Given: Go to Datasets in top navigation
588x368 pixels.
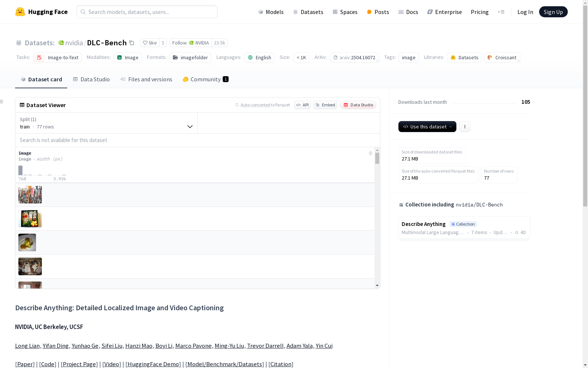Looking at the screenshot, I should tap(308, 12).
